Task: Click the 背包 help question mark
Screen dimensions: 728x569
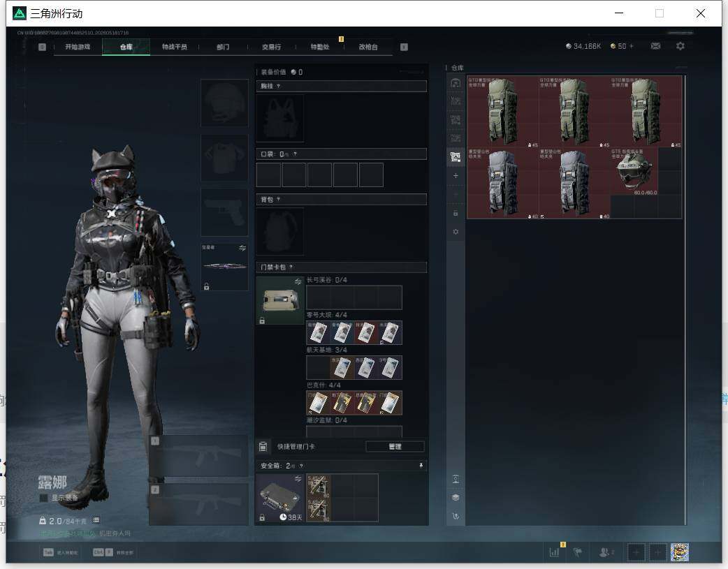Action: pos(278,199)
